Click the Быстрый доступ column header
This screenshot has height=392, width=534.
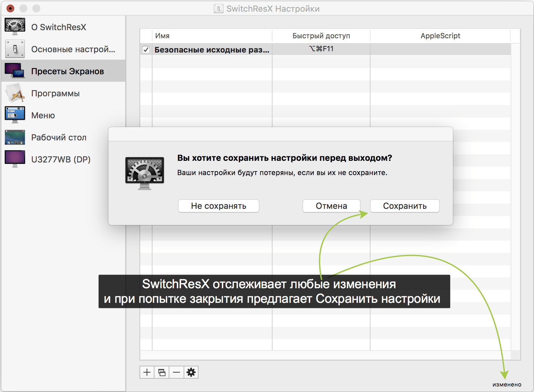[321, 36]
